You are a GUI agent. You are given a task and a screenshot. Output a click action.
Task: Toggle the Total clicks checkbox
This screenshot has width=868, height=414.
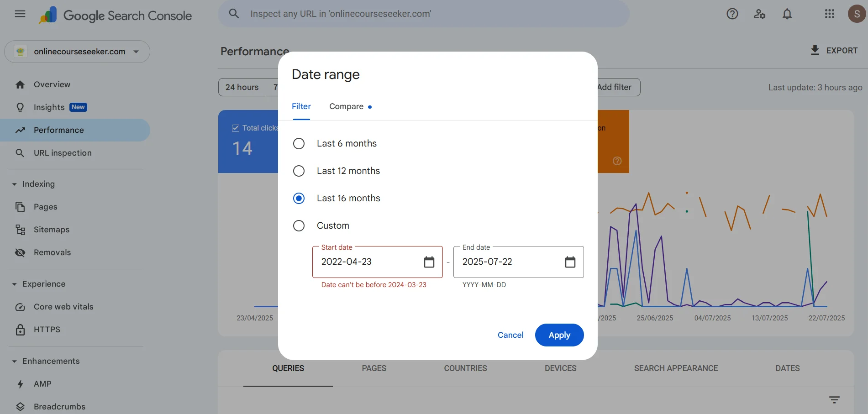(236, 128)
